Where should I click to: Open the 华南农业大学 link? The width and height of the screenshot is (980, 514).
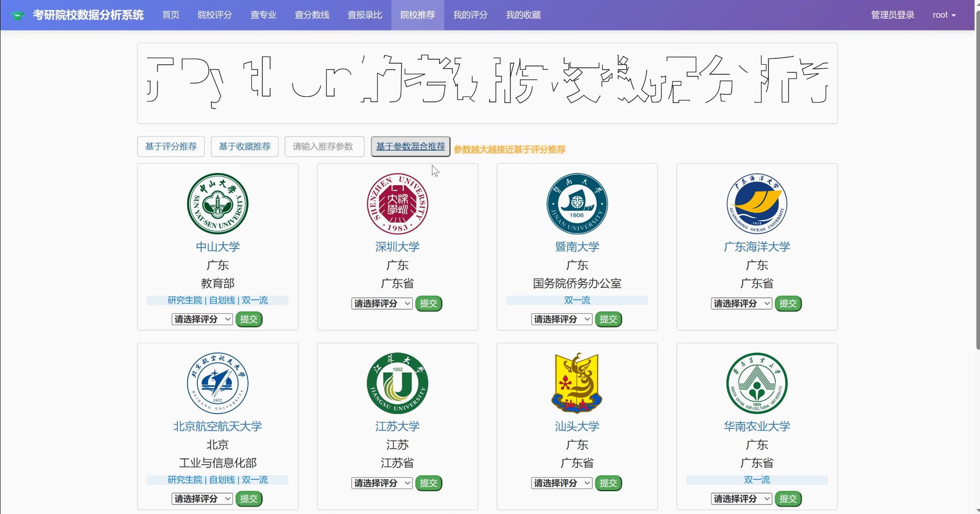757,426
